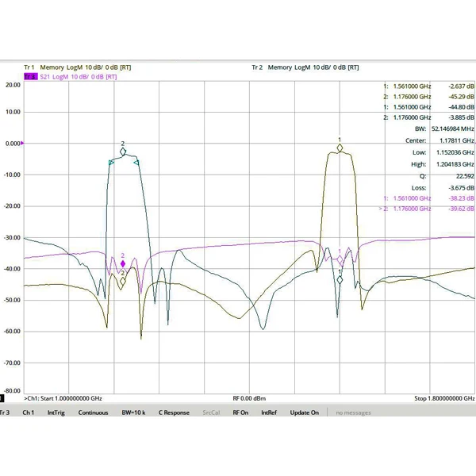The width and height of the screenshot is (476, 476).
Task: Click the -44.80 dB marker readout
Action: pos(461,107)
